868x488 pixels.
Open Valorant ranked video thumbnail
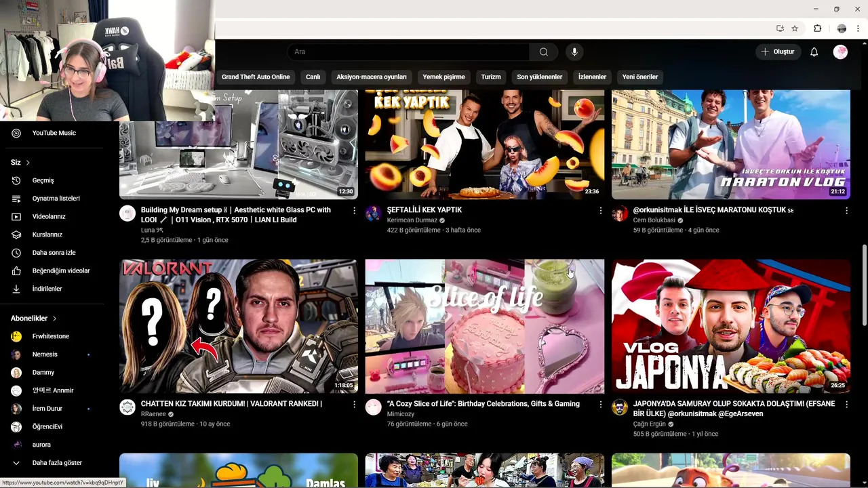pos(239,326)
